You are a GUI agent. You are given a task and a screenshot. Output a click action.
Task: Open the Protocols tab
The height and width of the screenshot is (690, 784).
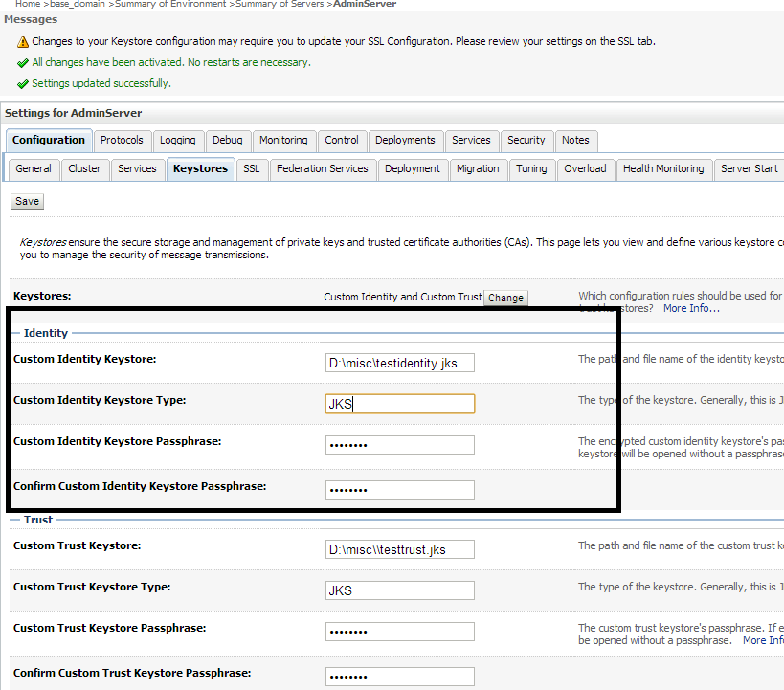122,140
